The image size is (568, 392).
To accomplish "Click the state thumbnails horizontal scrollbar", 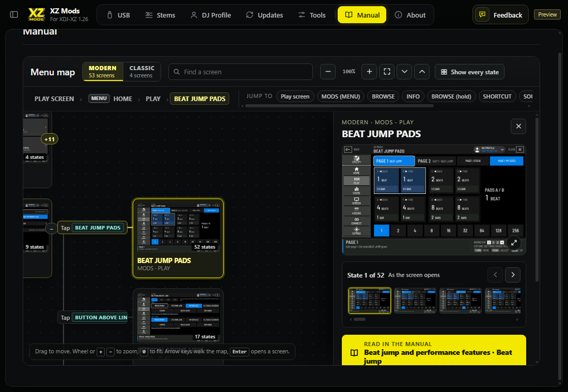I will (x=360, y=320).
